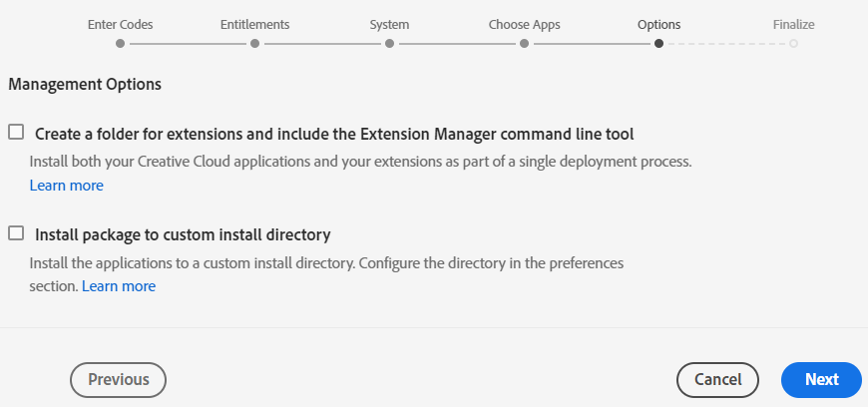Click the Enter Codes step dot

(120, 44)
